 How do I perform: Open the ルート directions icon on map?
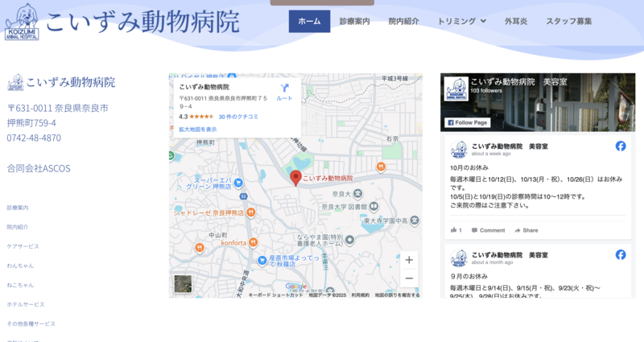[284, 90]
